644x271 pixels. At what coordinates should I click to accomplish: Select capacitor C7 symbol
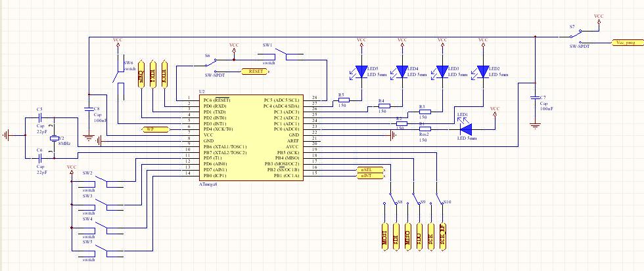click(535, 98)
